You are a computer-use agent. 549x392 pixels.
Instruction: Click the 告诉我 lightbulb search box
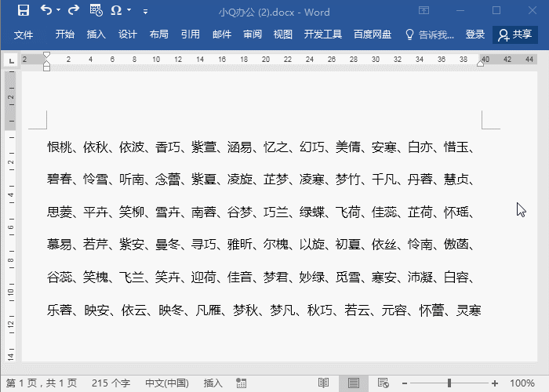click(429, 34)
